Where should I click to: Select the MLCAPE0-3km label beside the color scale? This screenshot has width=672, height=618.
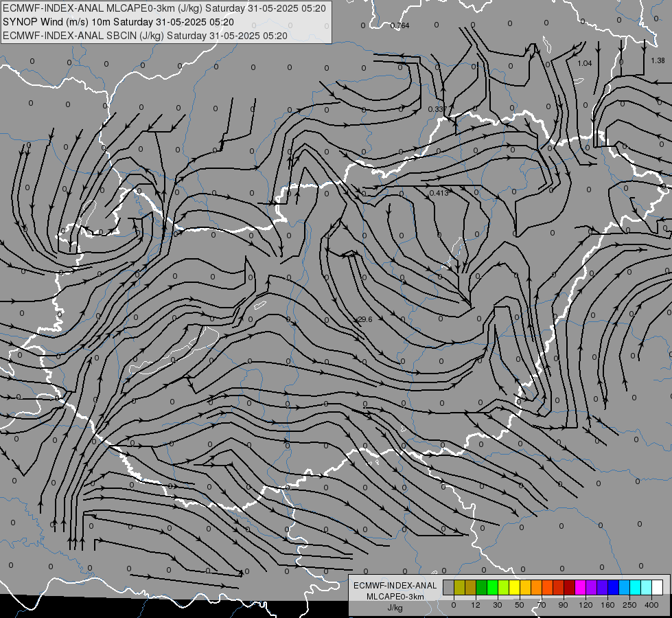point(395,597)
